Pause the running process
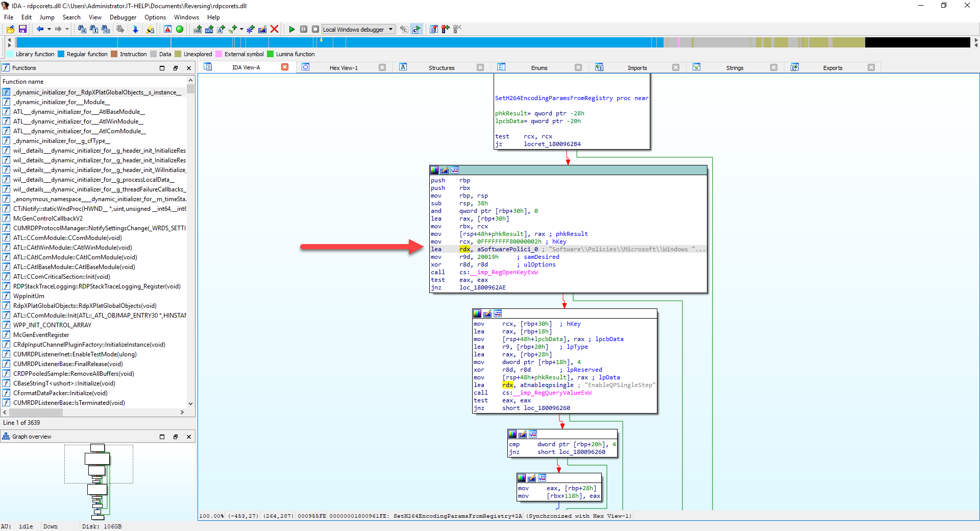 click(304, 29)
